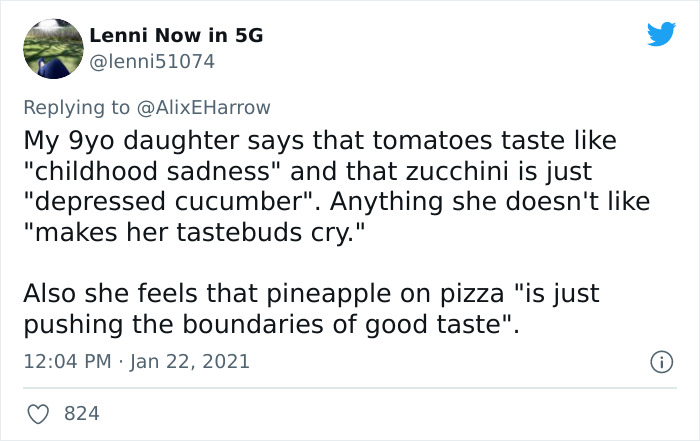Click the 12:04 PM timestamp
The width and height of the screenshot is (700, 441).
(65, 360)
